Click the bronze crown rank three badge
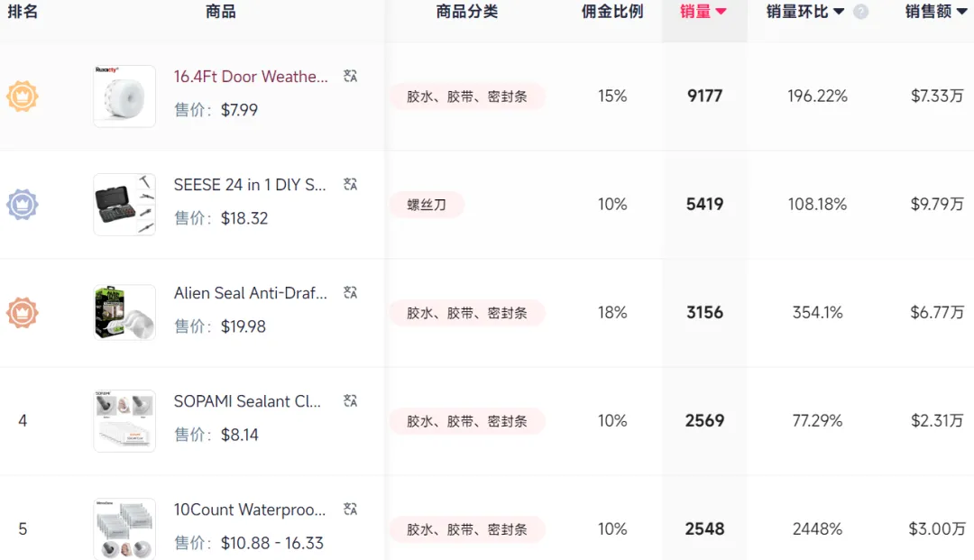The image size is (974, 560). (x=23, y=313)
